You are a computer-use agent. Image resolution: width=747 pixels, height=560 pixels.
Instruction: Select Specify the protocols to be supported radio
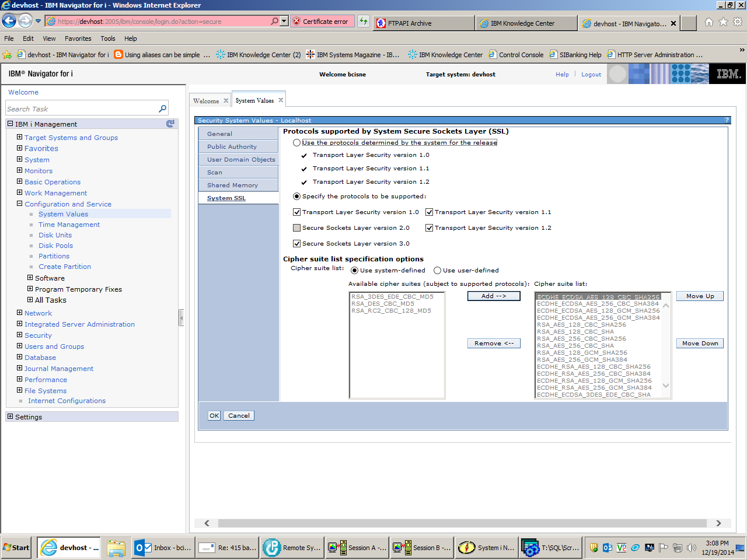[296, 197]
